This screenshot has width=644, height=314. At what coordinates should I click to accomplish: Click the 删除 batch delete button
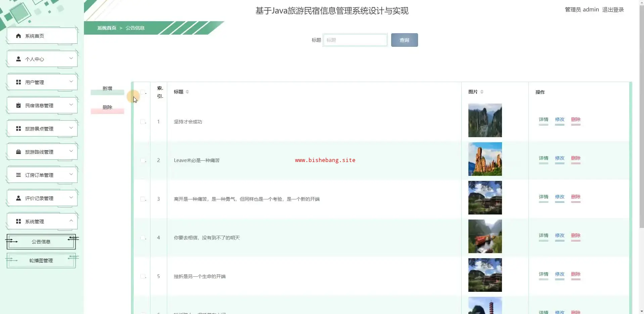point(107,108)
